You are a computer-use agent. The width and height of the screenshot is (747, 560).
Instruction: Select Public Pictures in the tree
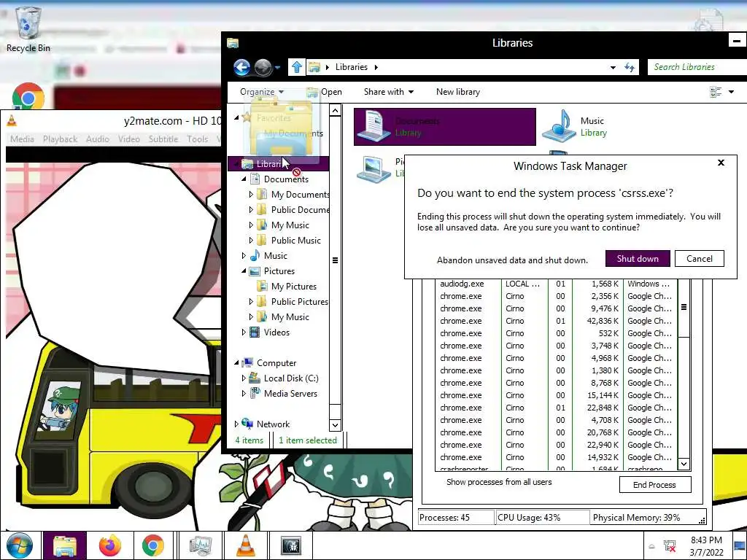[x=299, y=301]
